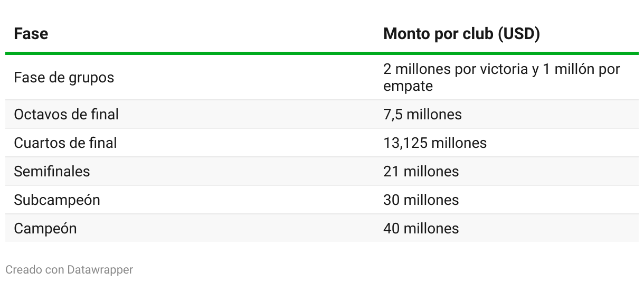Click the 7,5 millones amount
Screen dimensions: 644x282
pos(422,114)
